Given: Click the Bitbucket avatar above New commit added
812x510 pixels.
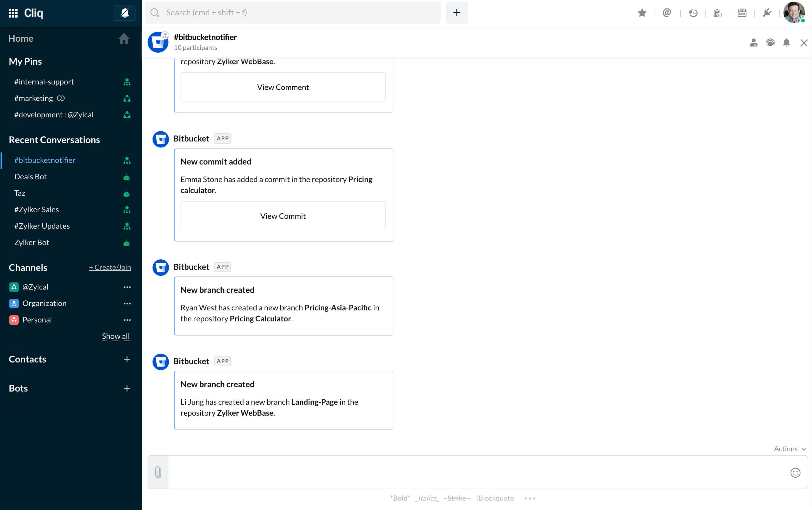Looking at the screenshot, I should coord(160,139).
